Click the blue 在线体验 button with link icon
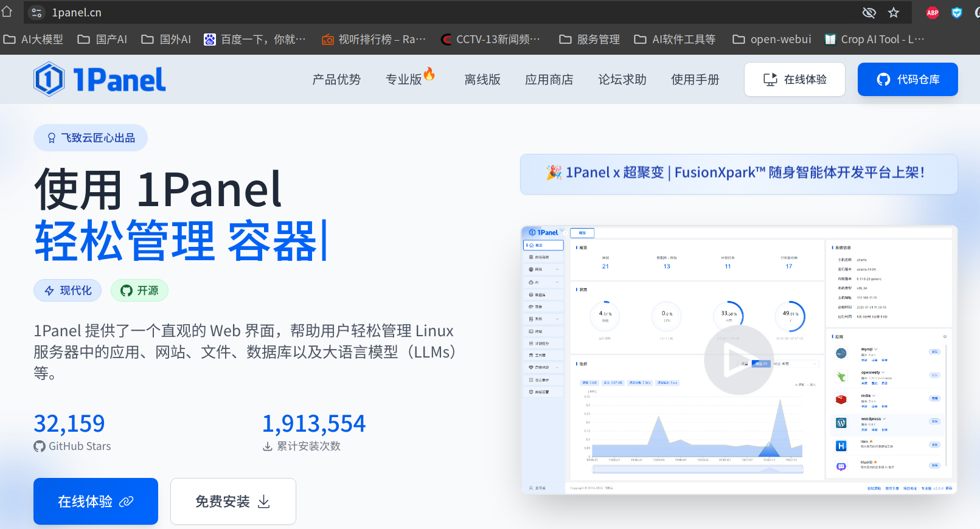 96,501
